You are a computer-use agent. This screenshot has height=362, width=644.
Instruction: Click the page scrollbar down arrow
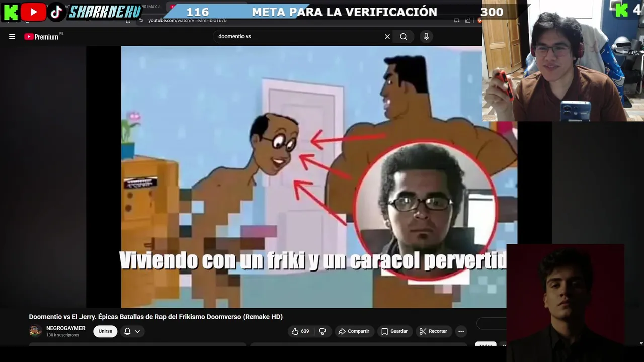pyautogui.click(x=641, y=343)
